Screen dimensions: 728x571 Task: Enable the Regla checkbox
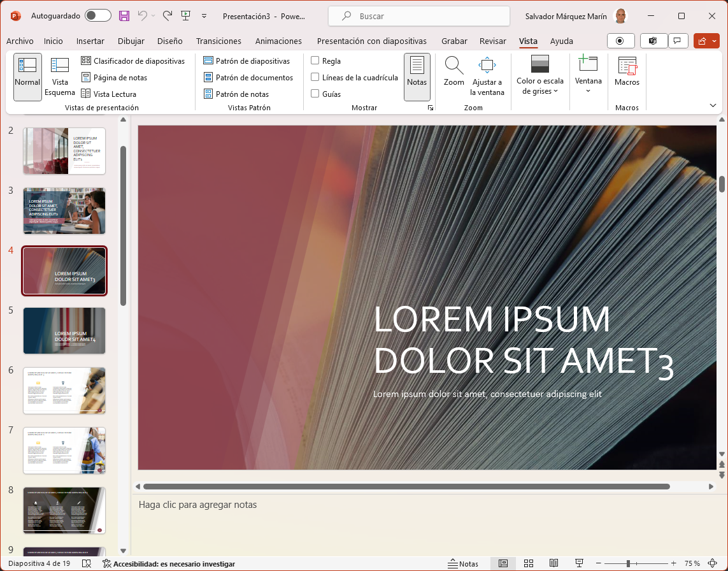click(315, 61)
